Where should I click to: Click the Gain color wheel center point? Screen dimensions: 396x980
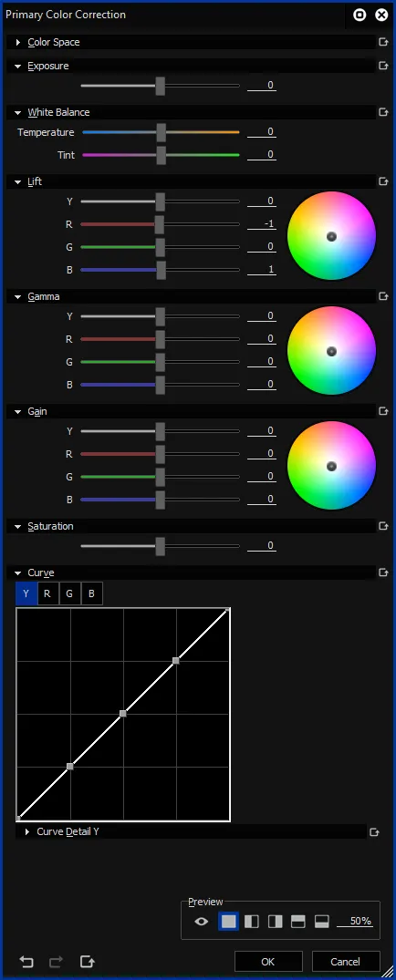pyautogui.click(x=331, y=466)
